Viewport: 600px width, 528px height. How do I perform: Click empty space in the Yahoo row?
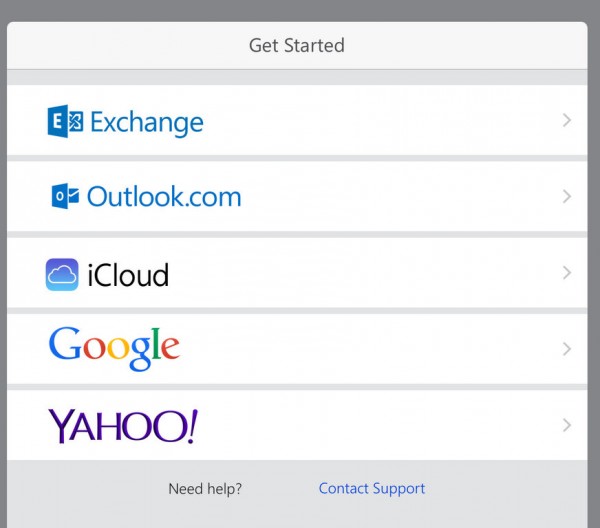tap(380, 425)
